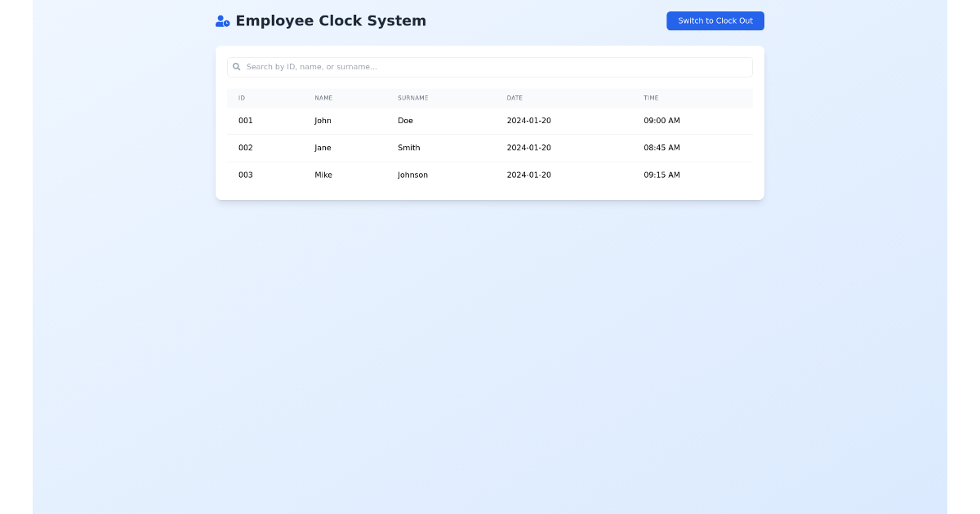Select the DATE column header
980x514 pixels.
pos(514,98)
